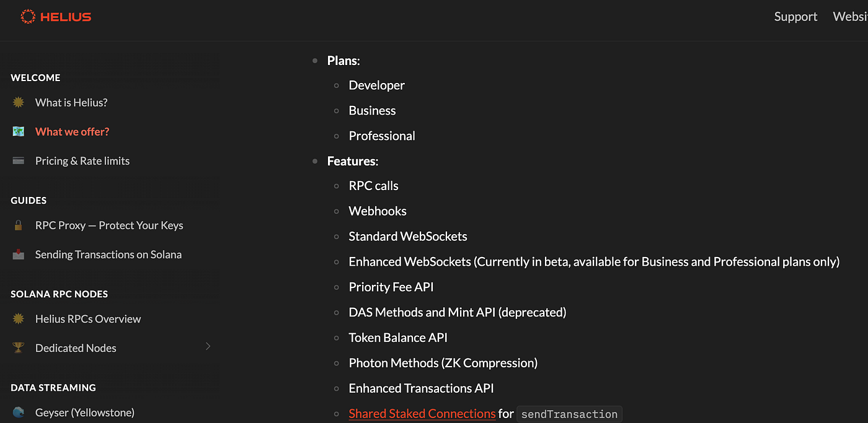868x423 pixels.
Task: Click the trophy icon beside Dedicated Nodes
Action: pos(19,348)
